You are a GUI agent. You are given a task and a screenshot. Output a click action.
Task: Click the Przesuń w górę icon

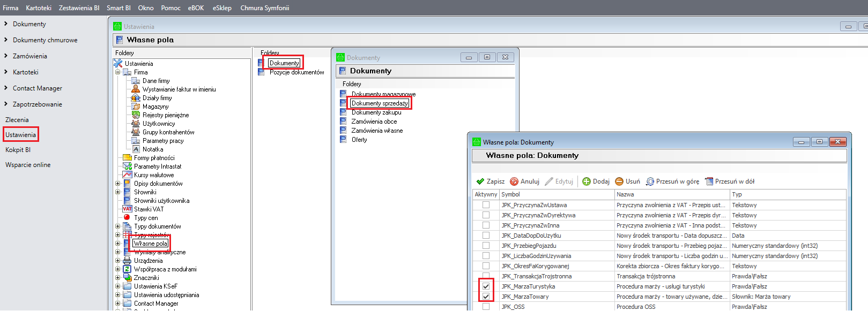650,181
